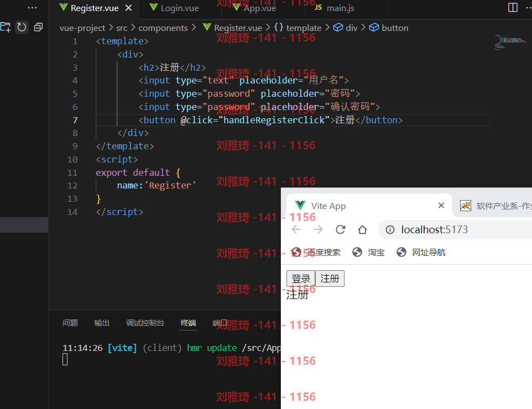Screen dimensions: 532x409
Task: Click the 登录 button in the web page
Action: tap(301, 279)
